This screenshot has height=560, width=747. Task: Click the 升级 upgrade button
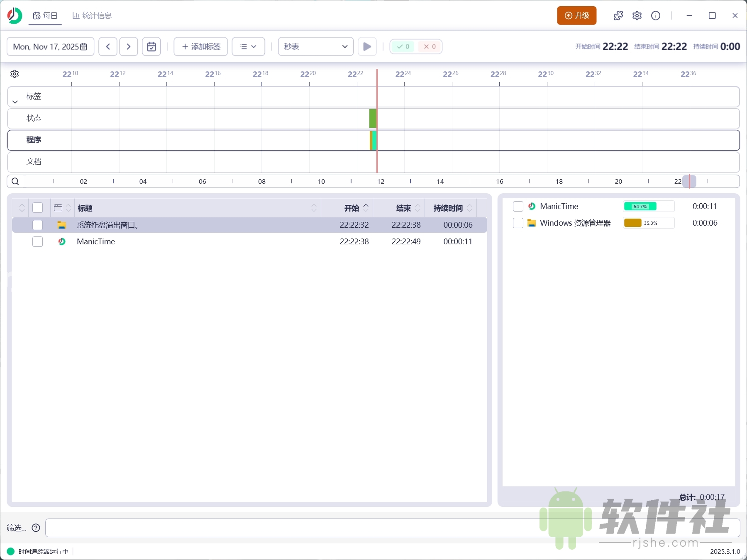pos(577,15)
